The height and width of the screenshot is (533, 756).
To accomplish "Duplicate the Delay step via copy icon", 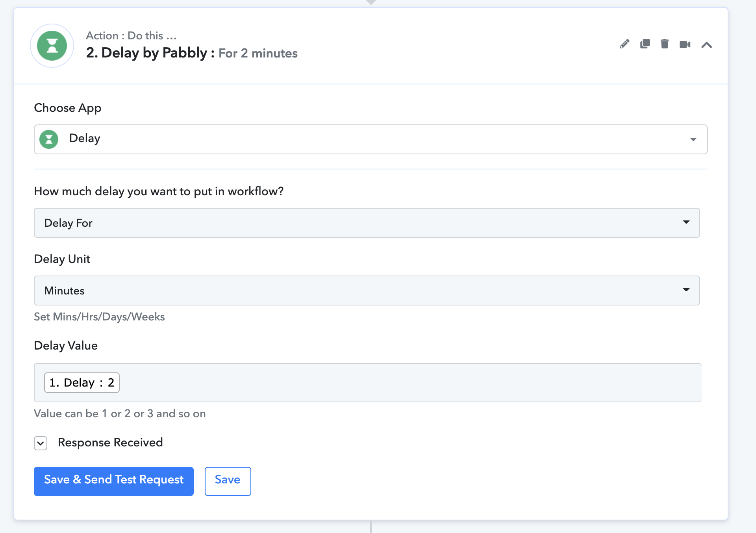I will tap(645, 44).
